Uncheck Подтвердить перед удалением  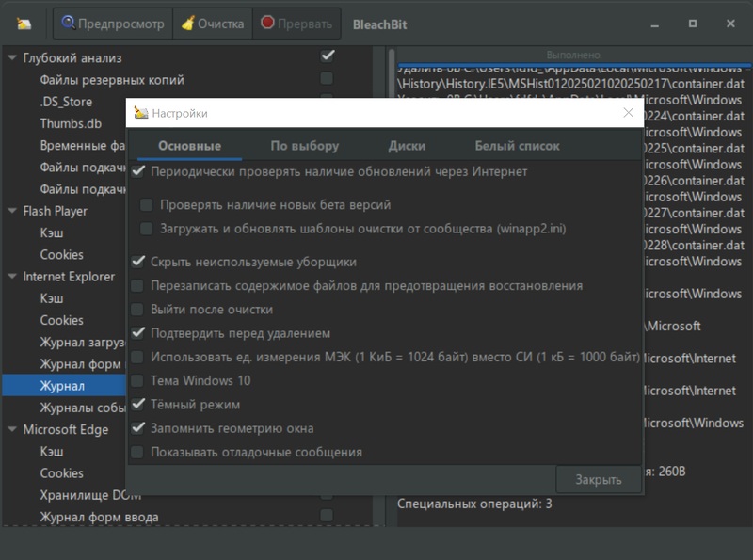[139, 333]
